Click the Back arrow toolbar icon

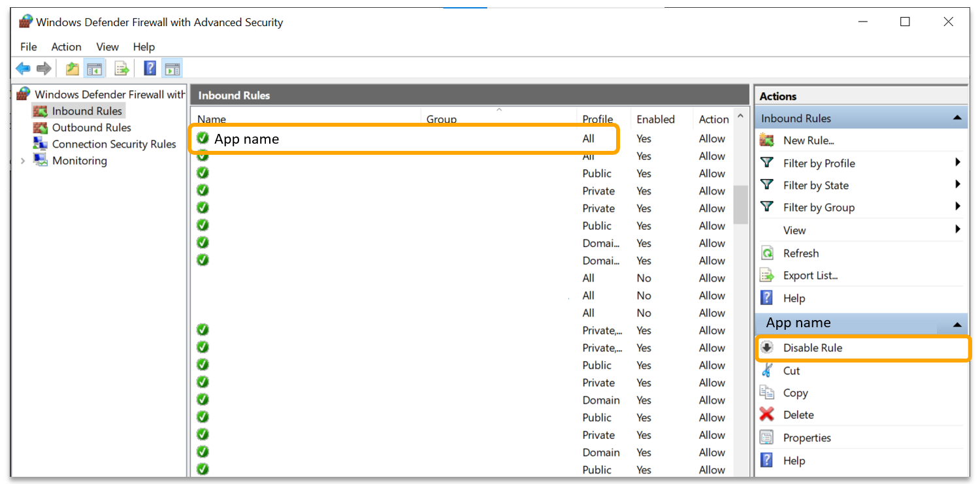pos(23,69)
